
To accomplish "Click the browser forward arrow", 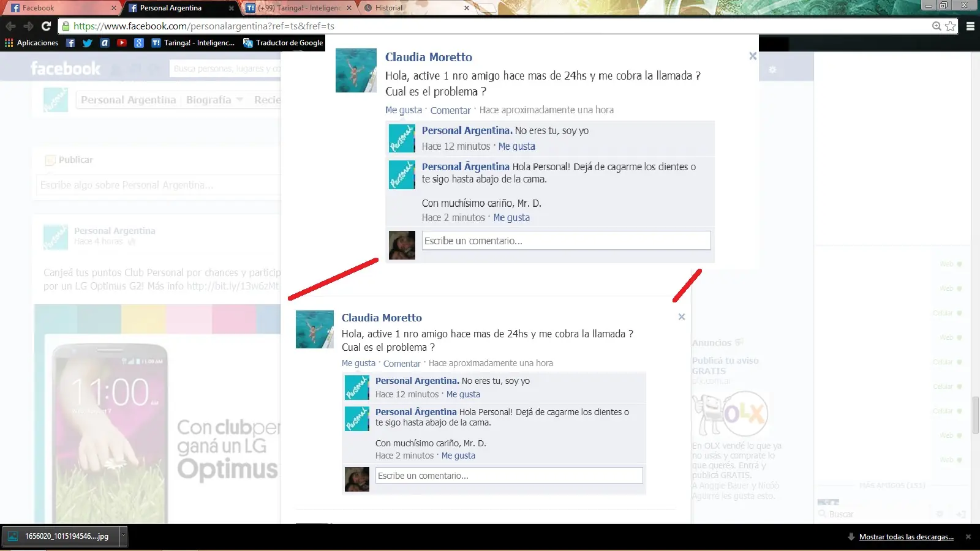I will pos(28,26).
